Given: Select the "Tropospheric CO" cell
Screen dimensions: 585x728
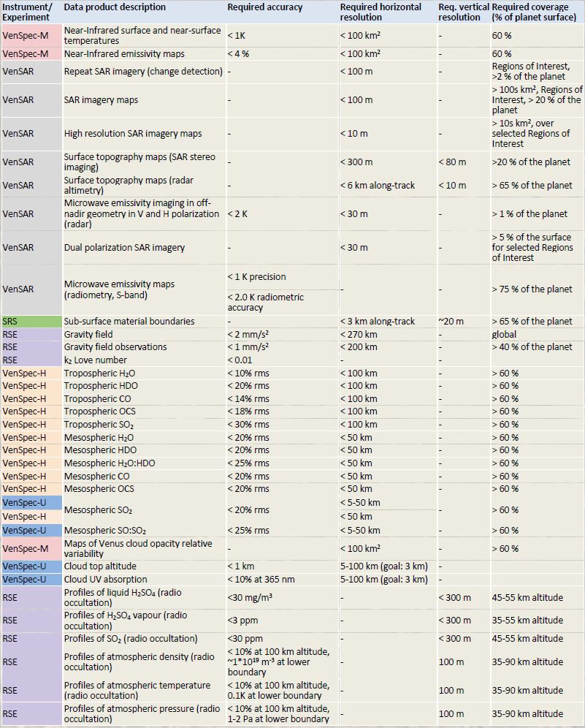Looking at the screenshot, I should point(97,399).
